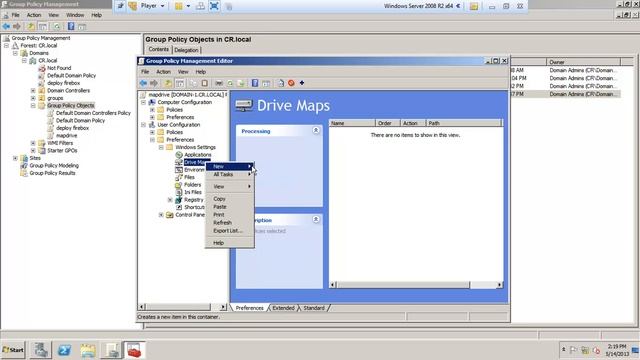Open Action menu in Group Policy Management Editor

[x=163, y=72]
